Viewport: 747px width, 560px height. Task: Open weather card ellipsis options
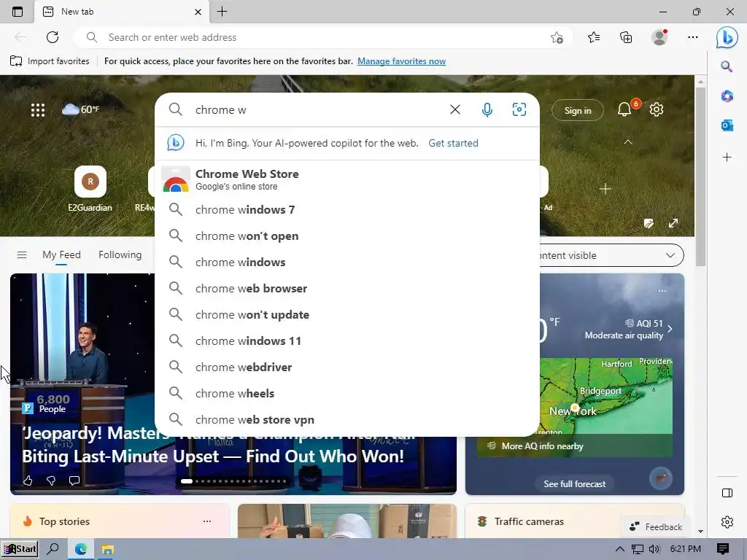(662, 290)
